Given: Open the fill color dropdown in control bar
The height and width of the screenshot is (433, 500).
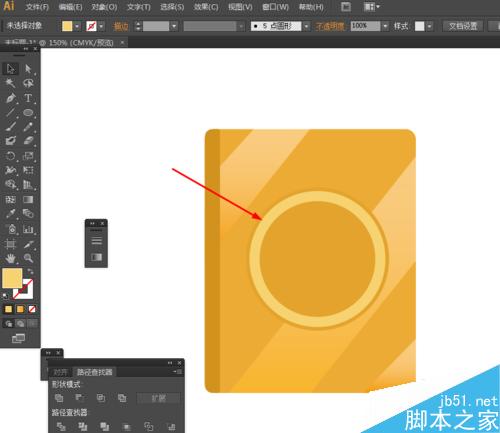Looking at the screenshot, I should (x=77, y=26).
